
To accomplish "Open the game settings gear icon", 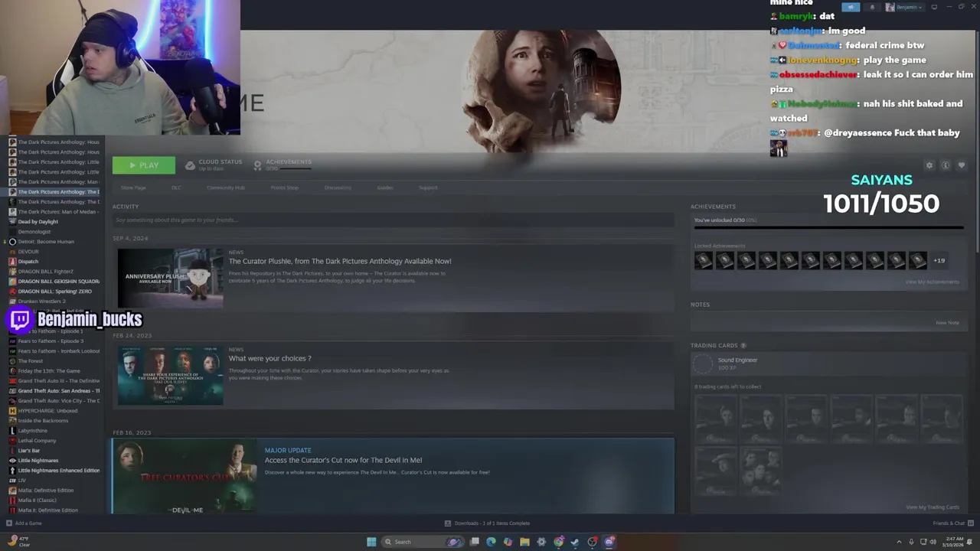I will coord(929,165).
